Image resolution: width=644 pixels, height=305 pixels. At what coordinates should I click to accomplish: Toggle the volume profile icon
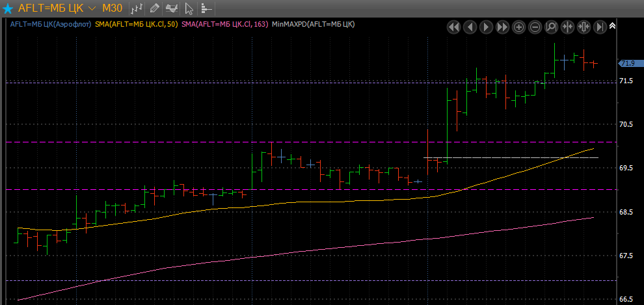pyautogui.click(x=206, y=8)
